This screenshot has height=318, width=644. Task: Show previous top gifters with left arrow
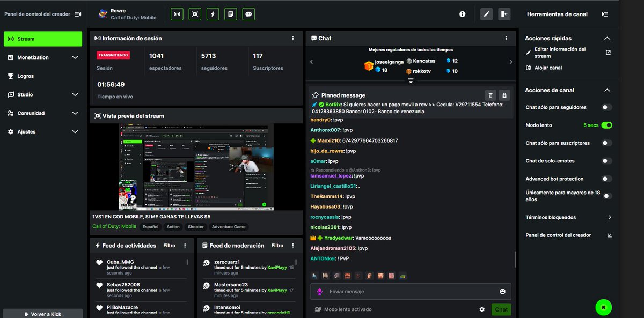tap(312, 62)
